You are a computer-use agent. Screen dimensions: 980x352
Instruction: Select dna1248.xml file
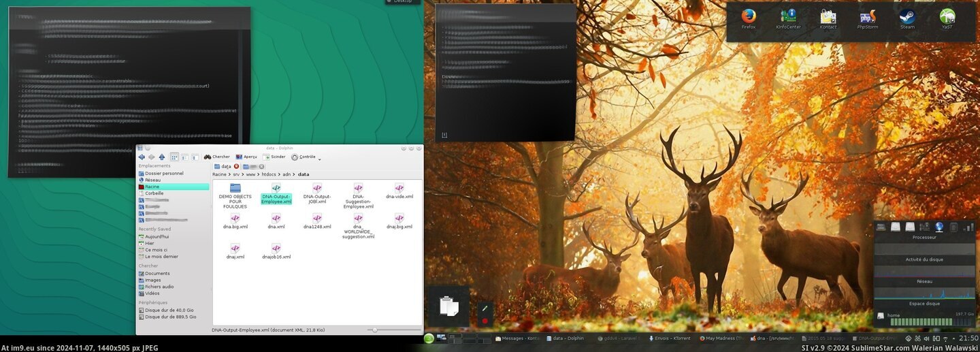[317, 221]
